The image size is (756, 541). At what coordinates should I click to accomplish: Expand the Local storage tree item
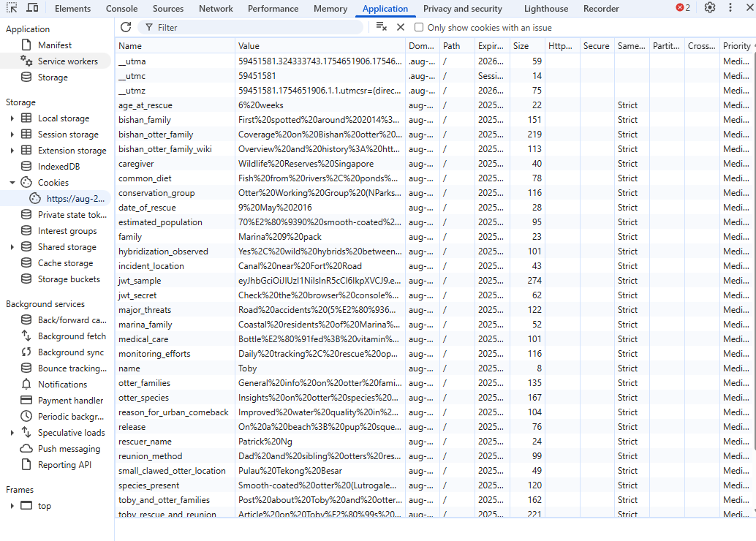tap(12, 118)
